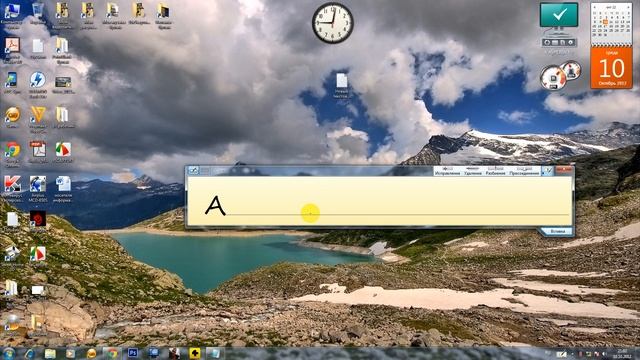Switch to the on-screen keyboard mode icon

(204, 171)
